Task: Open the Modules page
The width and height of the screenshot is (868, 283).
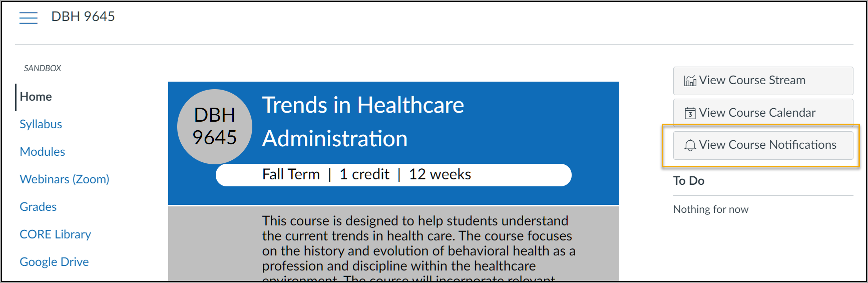Action: click(x=42, y=152)
